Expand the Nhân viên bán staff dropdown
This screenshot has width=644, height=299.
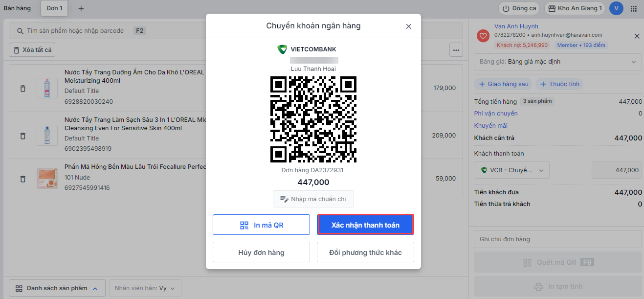click(x=145, y=288)
